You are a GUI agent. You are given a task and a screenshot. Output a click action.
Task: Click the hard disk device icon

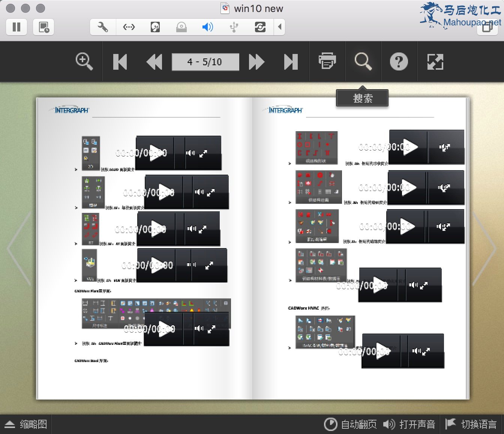click(x=155, y=27)
